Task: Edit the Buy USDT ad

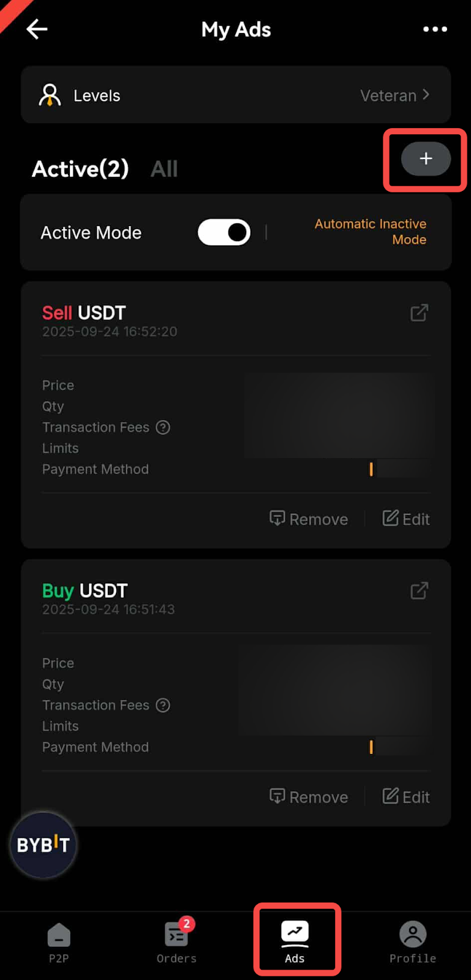Action: 406,797
